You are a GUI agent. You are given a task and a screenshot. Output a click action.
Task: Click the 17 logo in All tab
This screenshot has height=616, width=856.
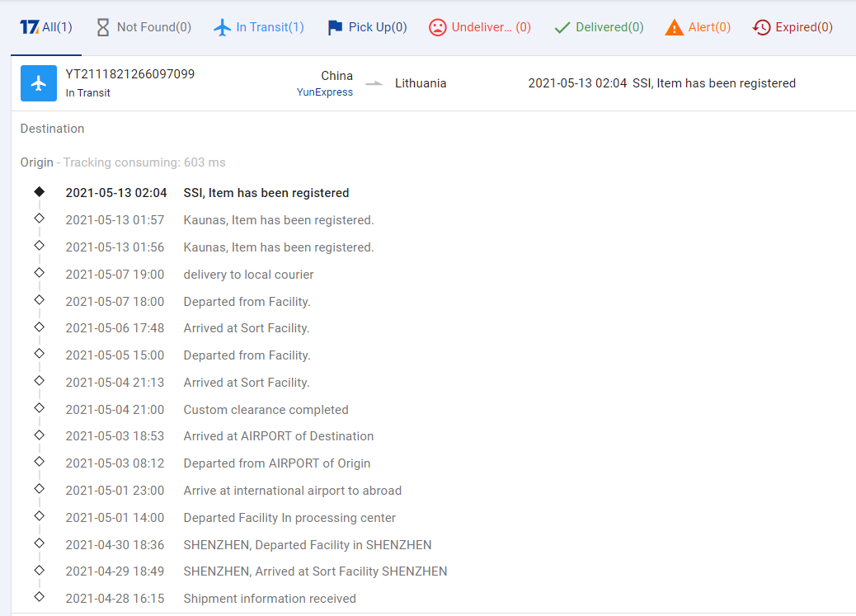pos(29,27)
